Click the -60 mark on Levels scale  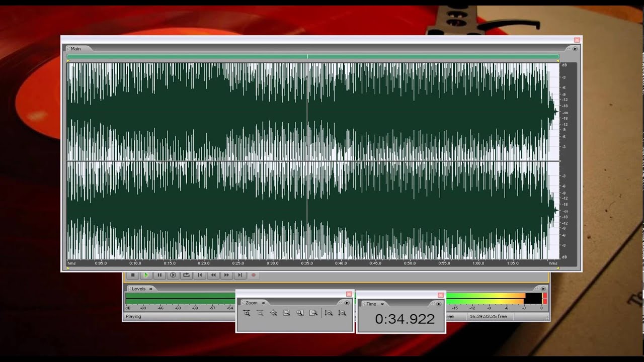tap(195, 308)
